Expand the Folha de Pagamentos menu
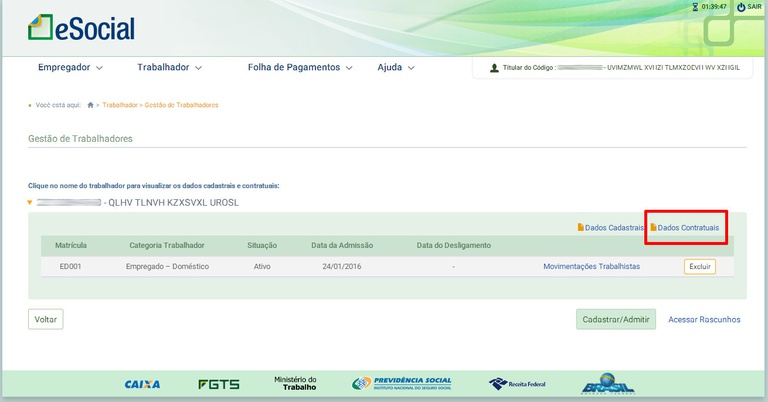This screenshot has width=768, height=402. tap(300, 67)
